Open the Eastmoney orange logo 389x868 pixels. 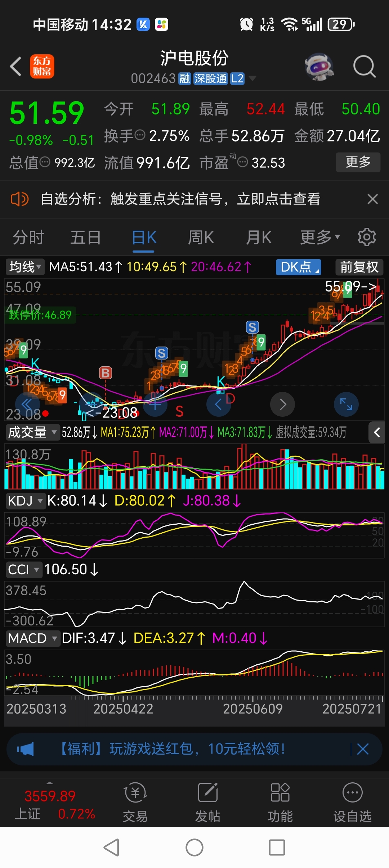(x=42, y=67)
